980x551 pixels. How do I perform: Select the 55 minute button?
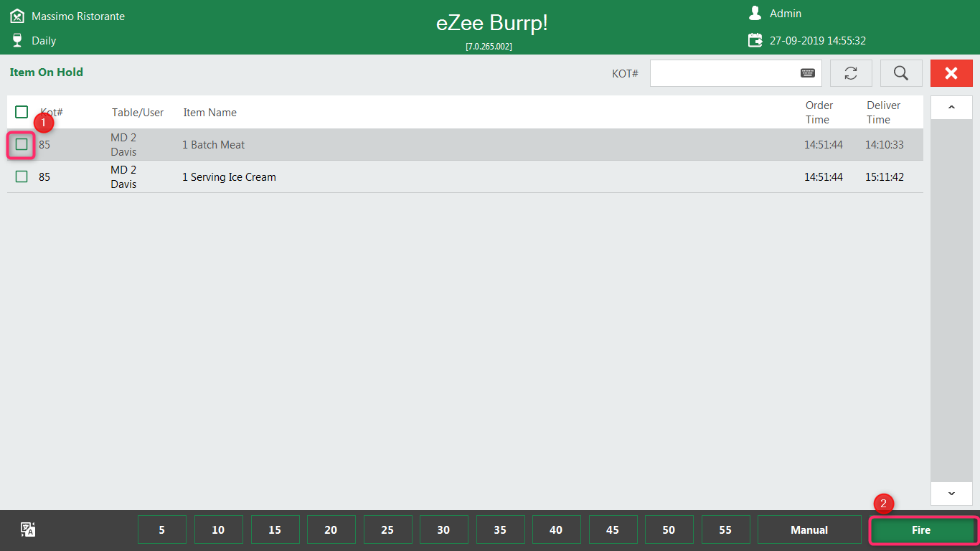tap(725, 530)
